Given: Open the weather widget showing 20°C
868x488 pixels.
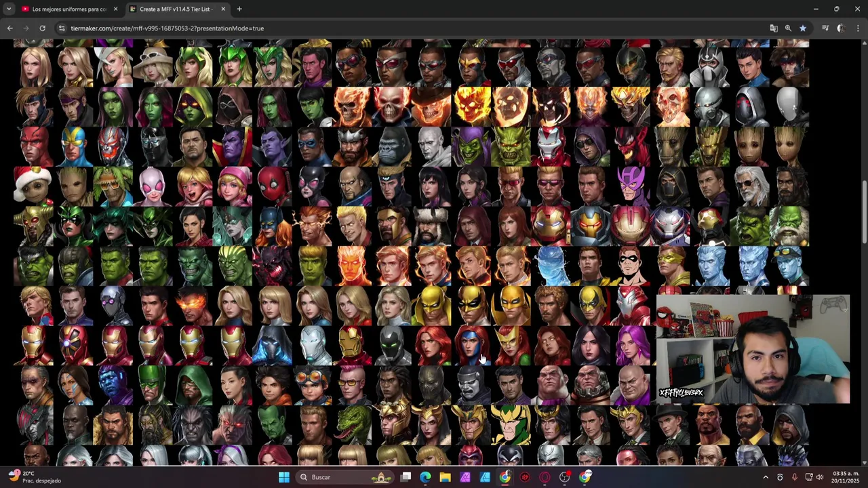Looking at the screenshot, I should (x=34, y=477).
